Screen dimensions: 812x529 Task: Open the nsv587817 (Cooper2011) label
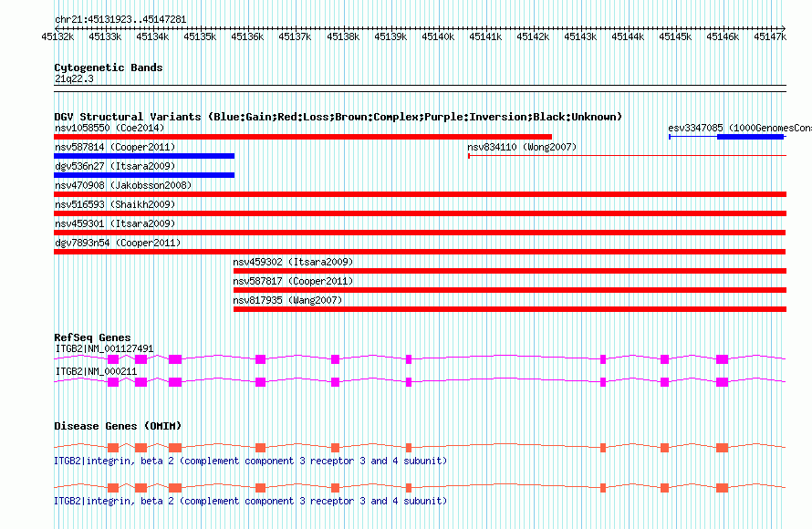point(293,281)
